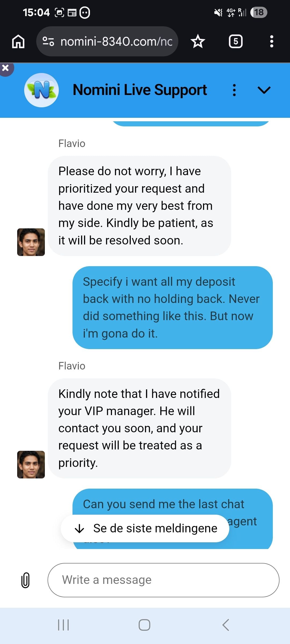Image resolution: width=290 pixels, height=644 pixels.
Task: Collapse the live support chat chevron
Action: (264, 90)
